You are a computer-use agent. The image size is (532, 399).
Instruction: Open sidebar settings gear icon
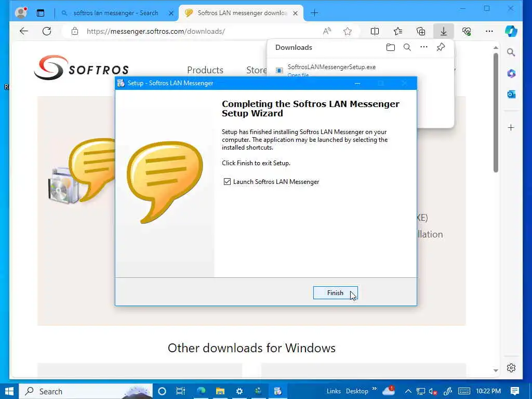tap(511, 368)
